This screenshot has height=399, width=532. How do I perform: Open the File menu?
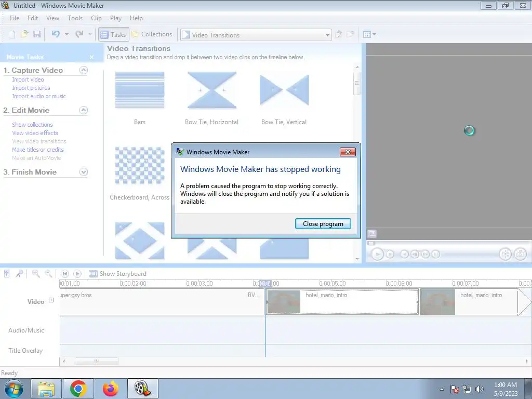point(15,18)
